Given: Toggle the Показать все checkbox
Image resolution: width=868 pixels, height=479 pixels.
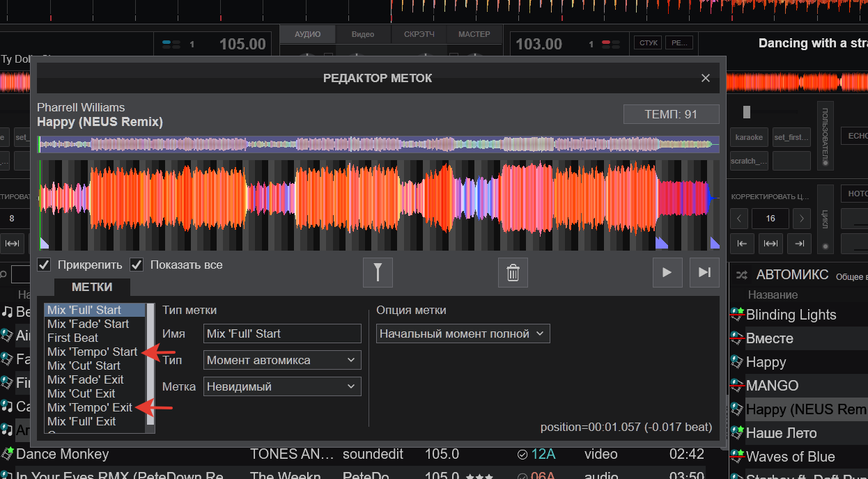Looking at the screenshot, I should coord(137,265).
